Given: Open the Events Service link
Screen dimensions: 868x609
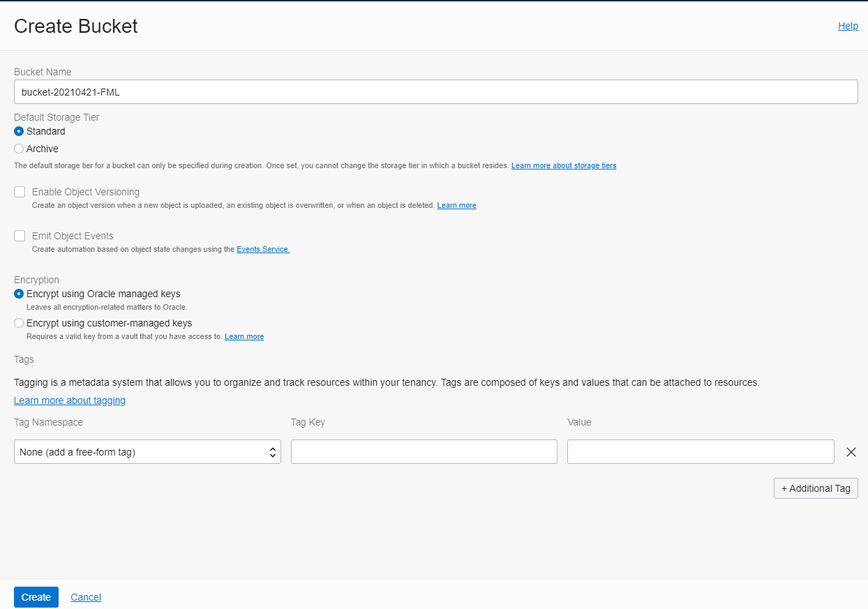Looking at the screenshot, I should coord(263,249).
